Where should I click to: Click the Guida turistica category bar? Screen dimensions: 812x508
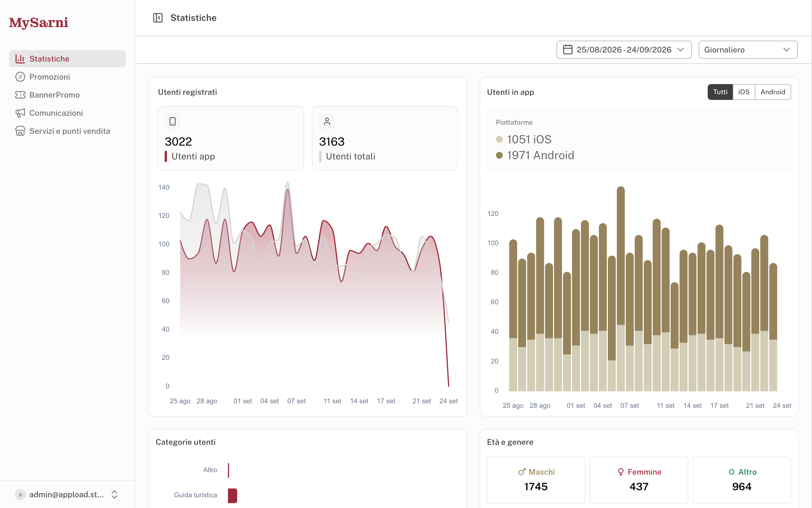pos(233,496)
